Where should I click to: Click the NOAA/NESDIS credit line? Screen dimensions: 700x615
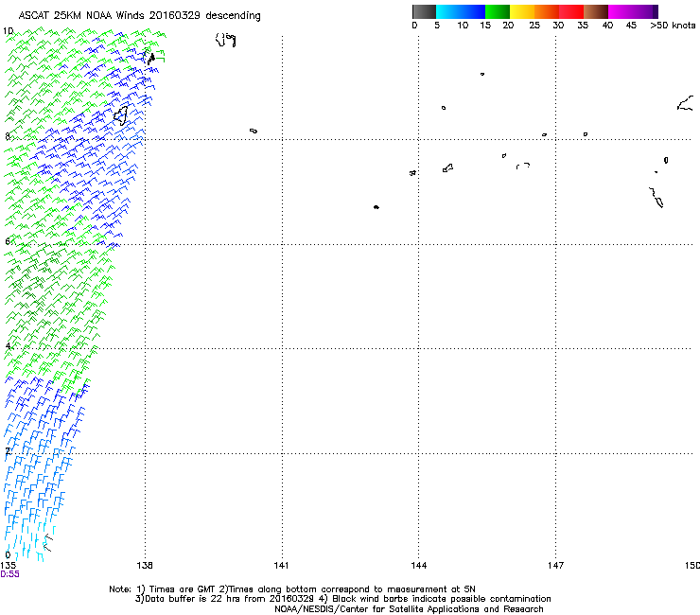click(409, 609)
